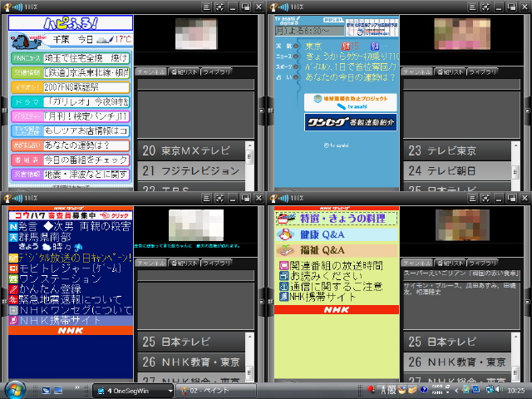The height and width of the screenshot is (399, 532).
Task: Select チャンネル tab in NHK cooking window
Action: click(x=416, y=263)
